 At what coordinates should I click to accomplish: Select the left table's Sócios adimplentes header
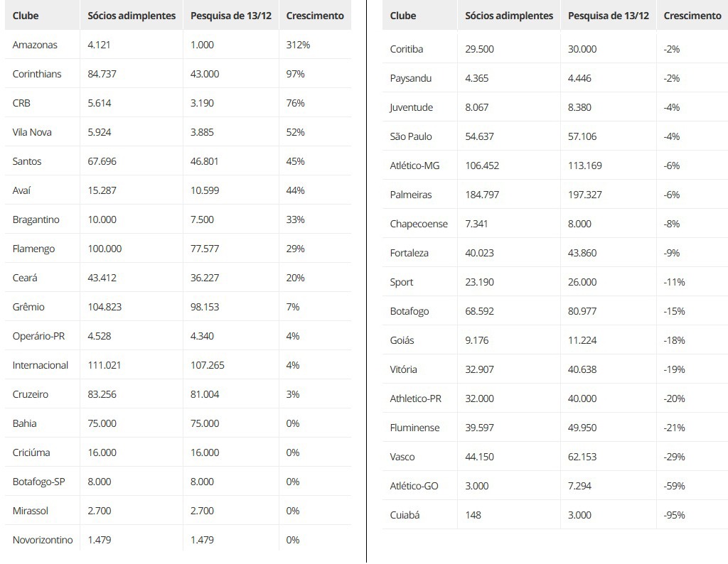(x=132, y=16)
